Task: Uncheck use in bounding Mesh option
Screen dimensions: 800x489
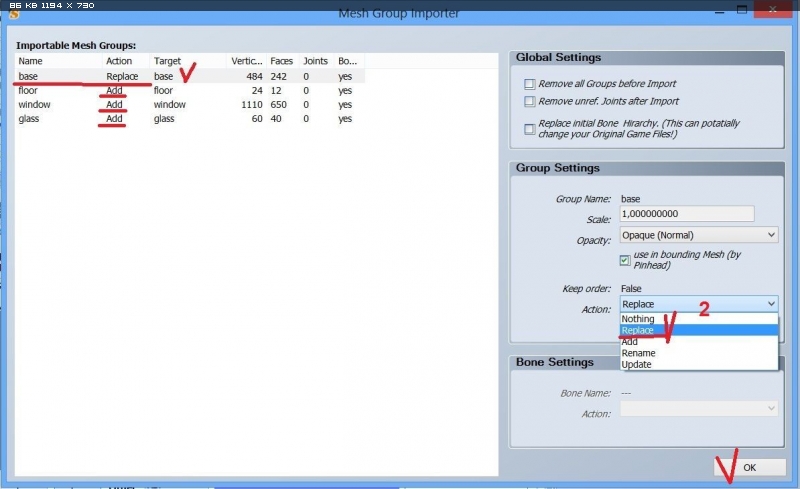Action: pyautogui.click(x=625, y=260)
